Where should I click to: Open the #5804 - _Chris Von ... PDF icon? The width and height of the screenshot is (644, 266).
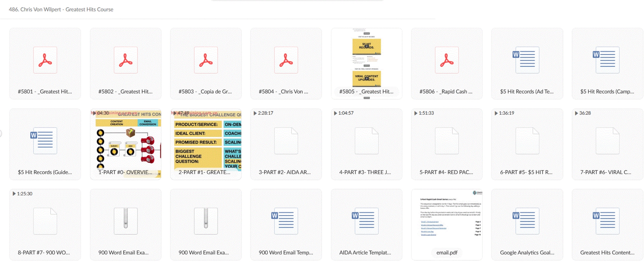[x=286, y=60]
